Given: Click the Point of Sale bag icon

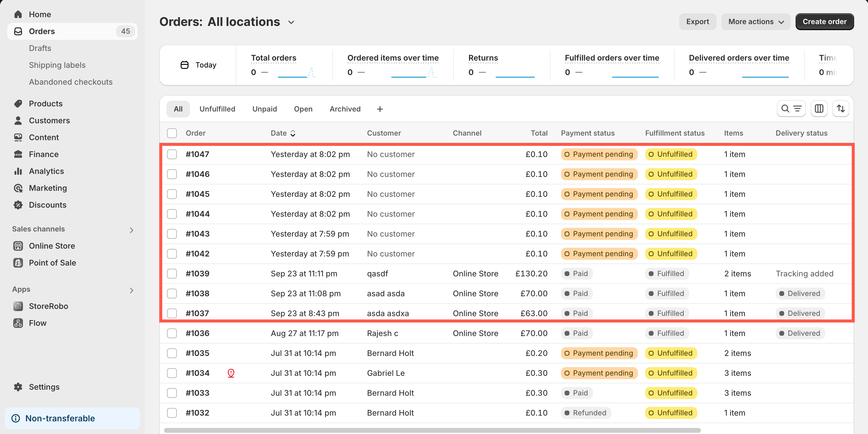Looking at the screenshot, I should 18,263.
